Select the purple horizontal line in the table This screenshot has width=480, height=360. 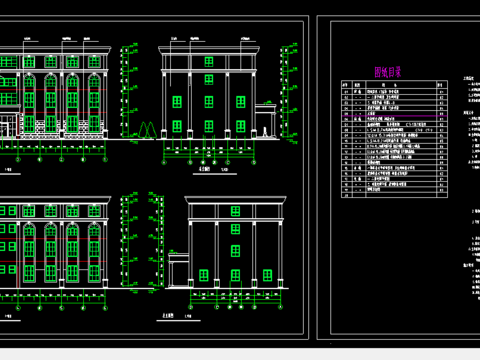point(394,116)
